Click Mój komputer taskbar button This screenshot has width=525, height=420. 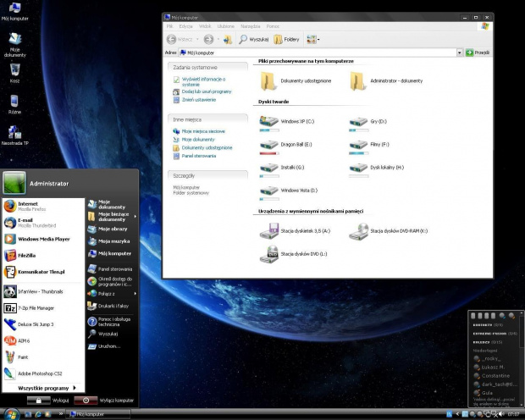(97, 414)
